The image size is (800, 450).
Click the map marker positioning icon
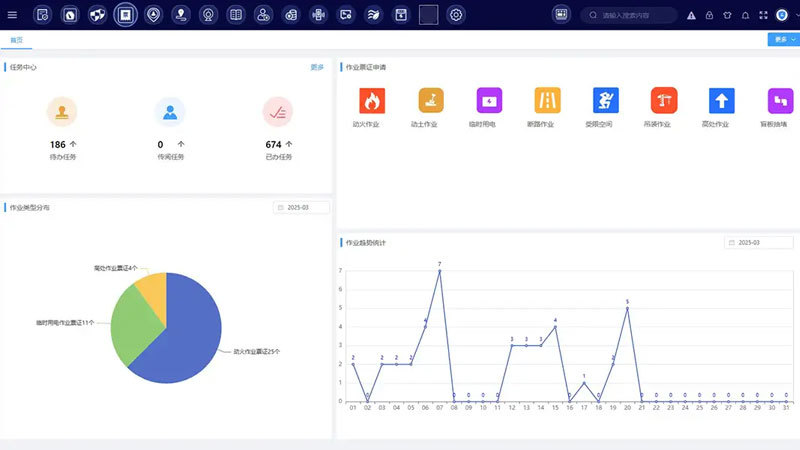pos(181,15)
